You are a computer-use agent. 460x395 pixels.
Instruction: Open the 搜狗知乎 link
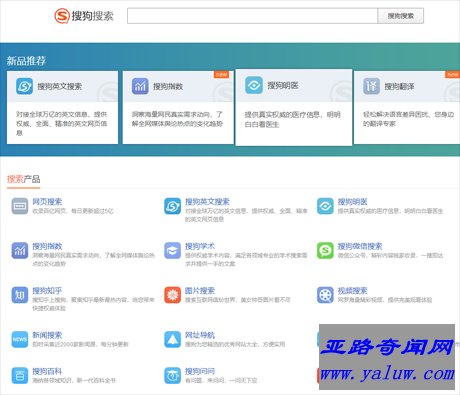(x=47, y=291)
